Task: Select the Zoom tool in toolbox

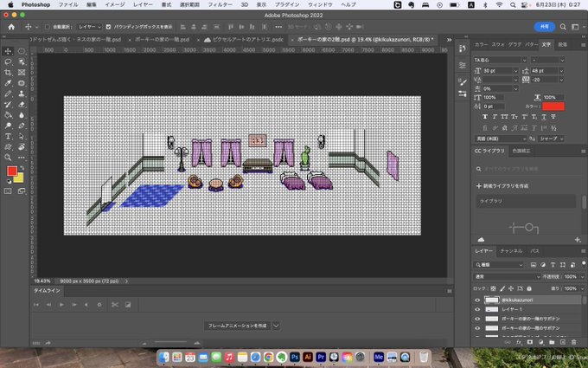Action: 8,158
